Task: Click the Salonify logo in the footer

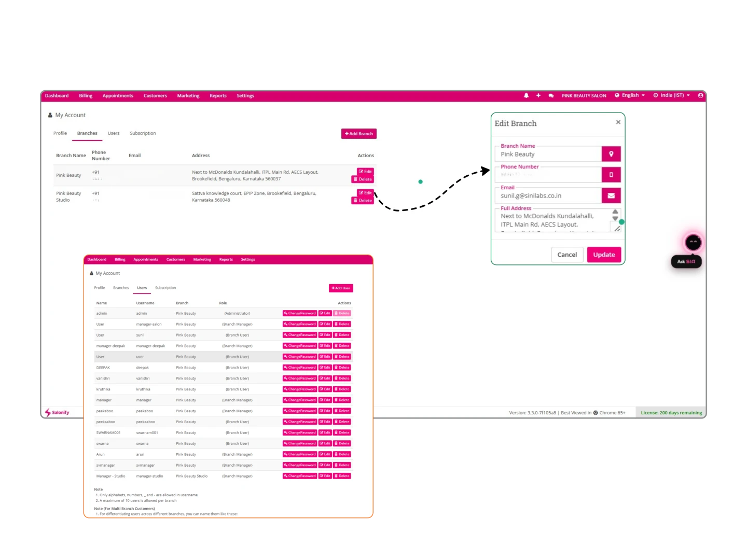Action: point(57,413)
